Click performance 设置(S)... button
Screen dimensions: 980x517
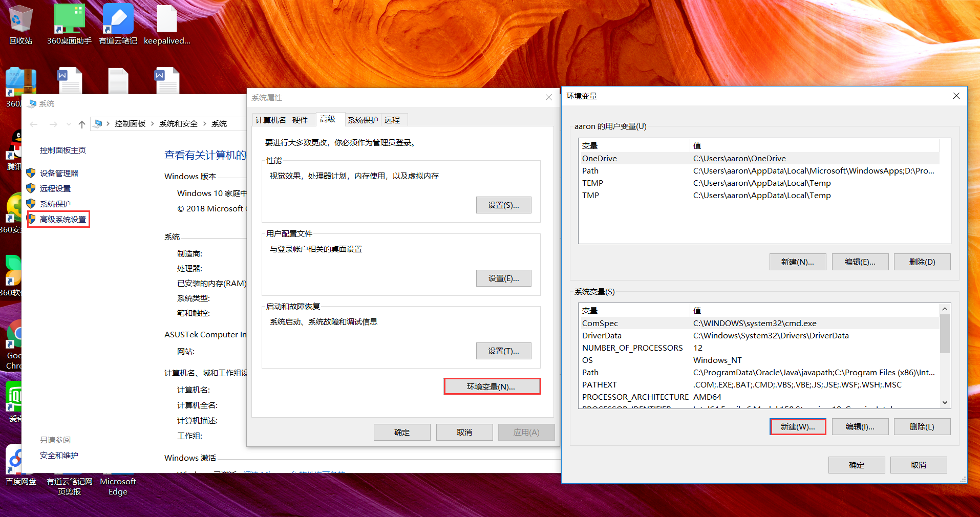(503, 205)
